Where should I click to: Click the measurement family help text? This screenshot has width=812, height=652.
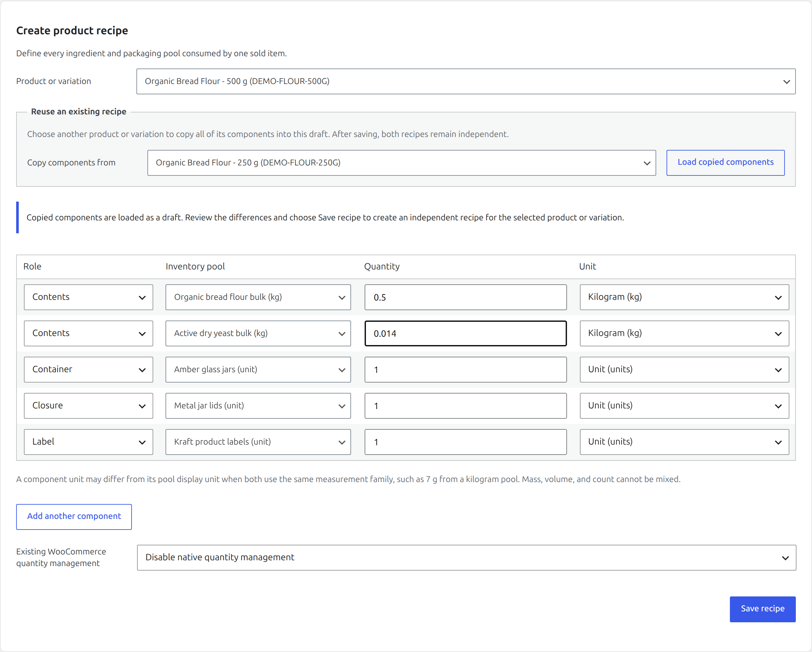pyautogui.click(x=348, y=479)
